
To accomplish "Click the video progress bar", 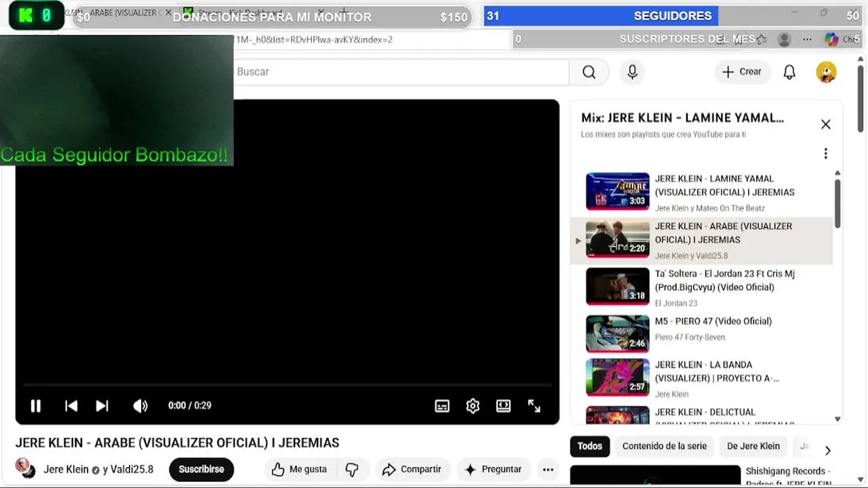I will (288, 385).
